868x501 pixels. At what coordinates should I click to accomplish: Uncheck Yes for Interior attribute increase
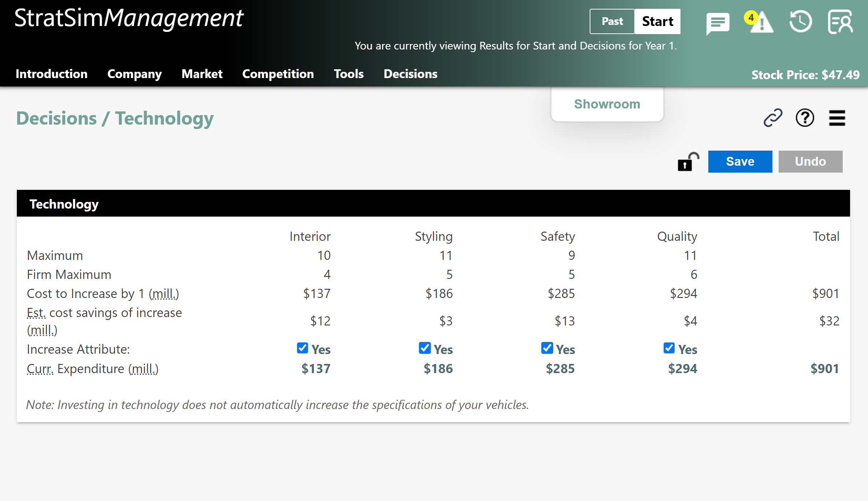(302, 348)
